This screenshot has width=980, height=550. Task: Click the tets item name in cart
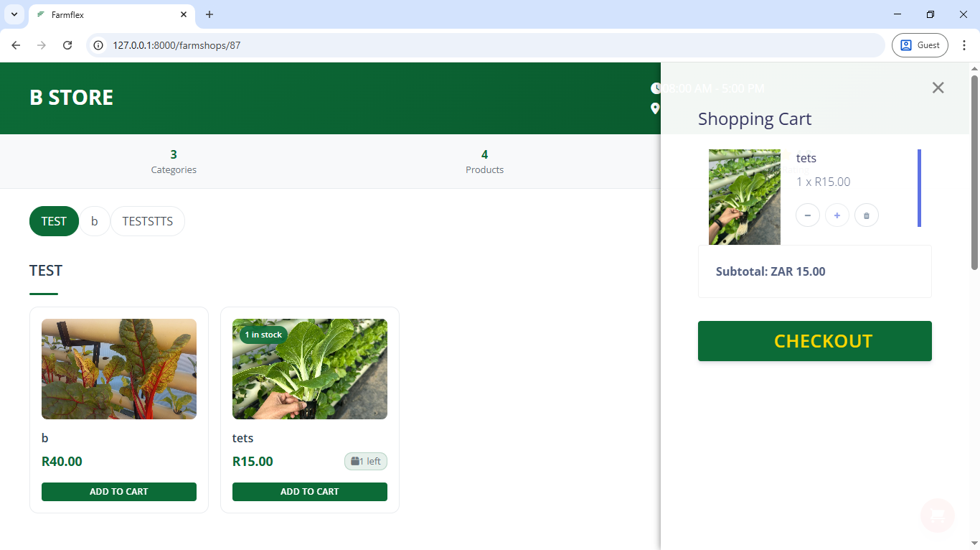click(806, 158)
